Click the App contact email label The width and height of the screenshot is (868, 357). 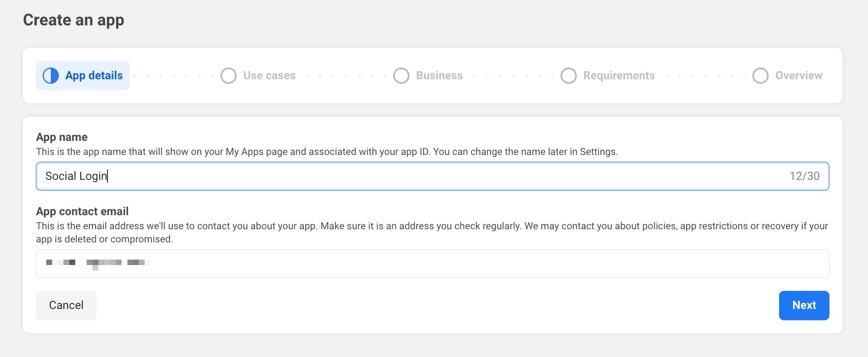point(82,212)
